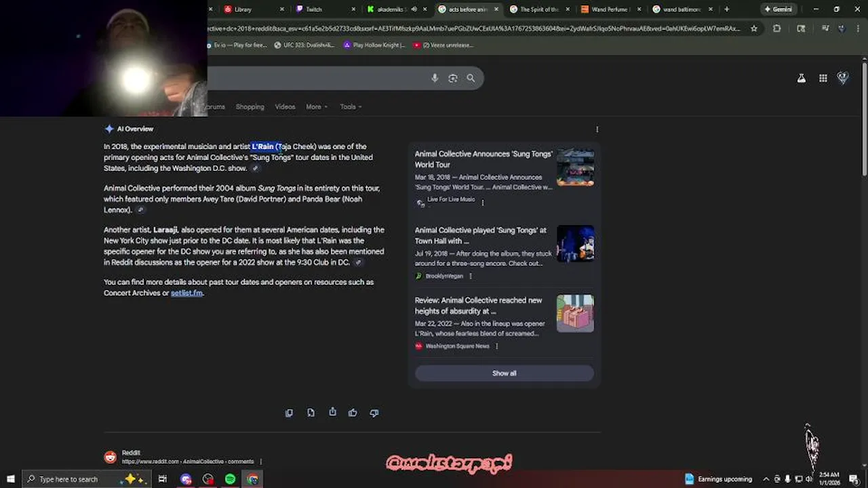
Task: Show hidden system tray icons chevron
Action: (766, 479)
